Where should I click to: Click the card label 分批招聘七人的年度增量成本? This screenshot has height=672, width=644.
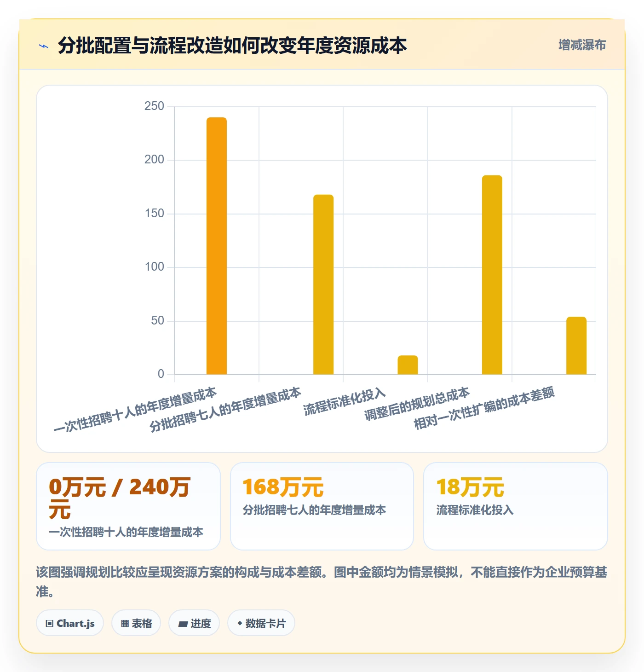click(x=314, y=510)
